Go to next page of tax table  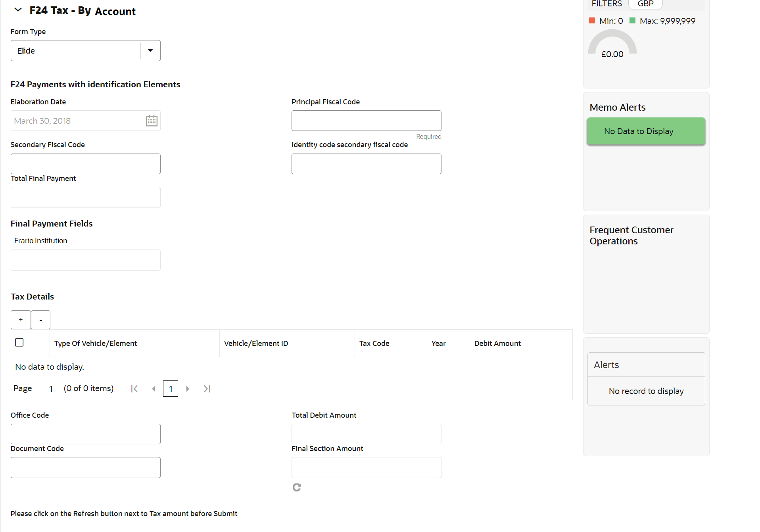click(188, 389)
